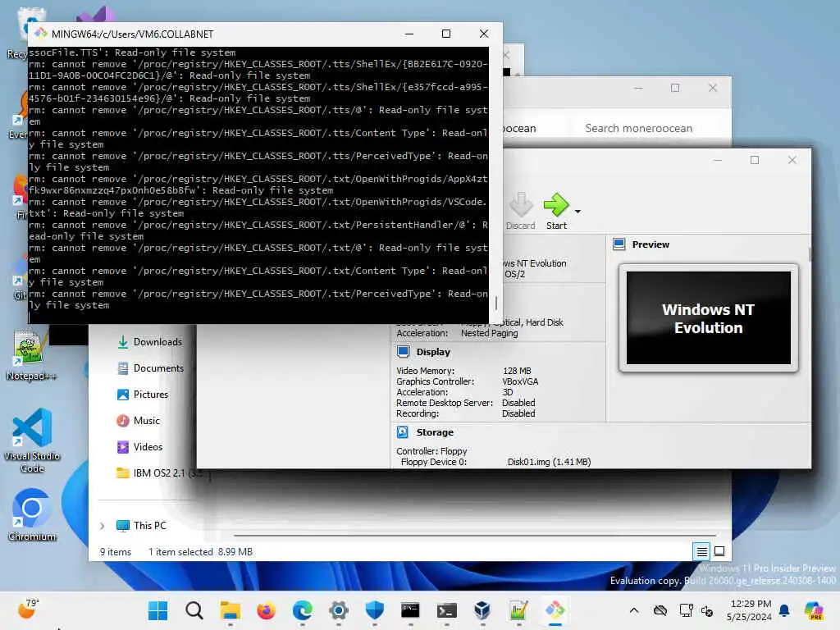
Task: Open taskbar Search
Action: point(194,610)
